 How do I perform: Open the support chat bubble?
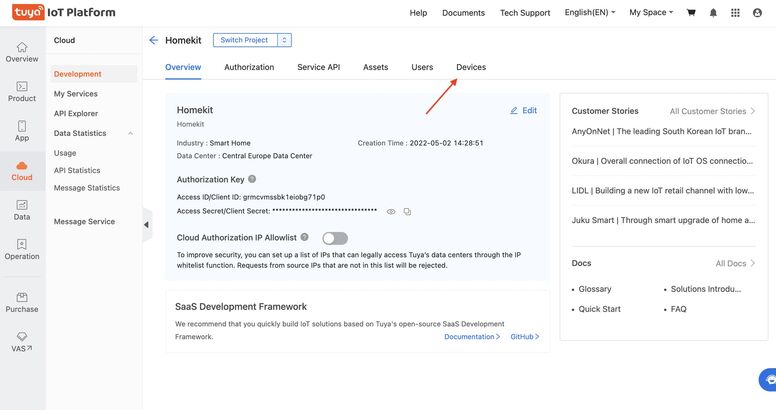click(x=768, y=380)
